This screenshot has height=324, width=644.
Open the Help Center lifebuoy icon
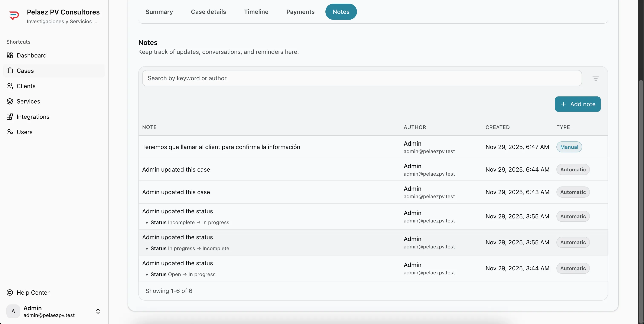tap(10, 292)
